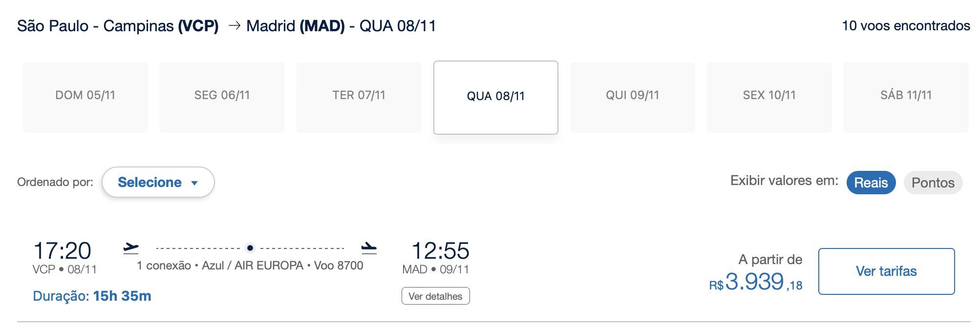This screenshot has width=980, height=330.
Task: Click the departure airplane icon
Action: [x=130, y=248]
